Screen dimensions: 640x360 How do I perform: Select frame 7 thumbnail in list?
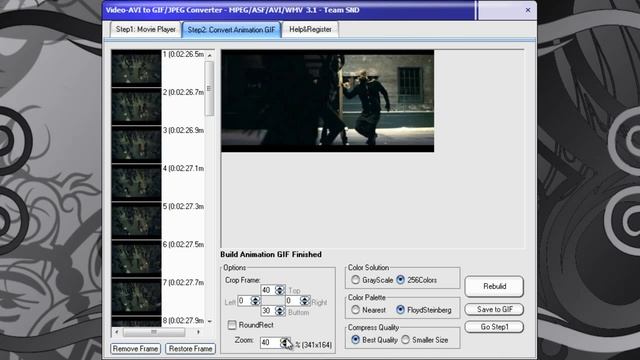coord(136,296)
